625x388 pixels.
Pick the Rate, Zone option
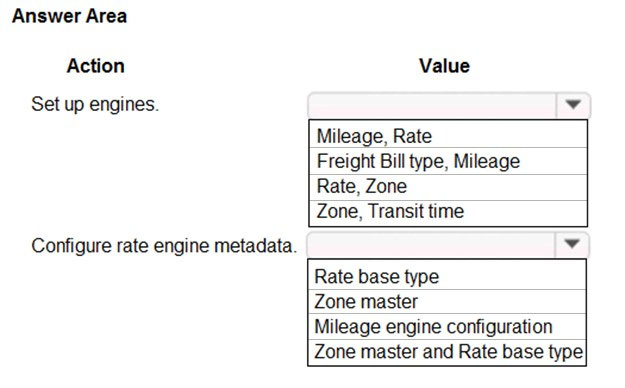(x=448, y=187)
